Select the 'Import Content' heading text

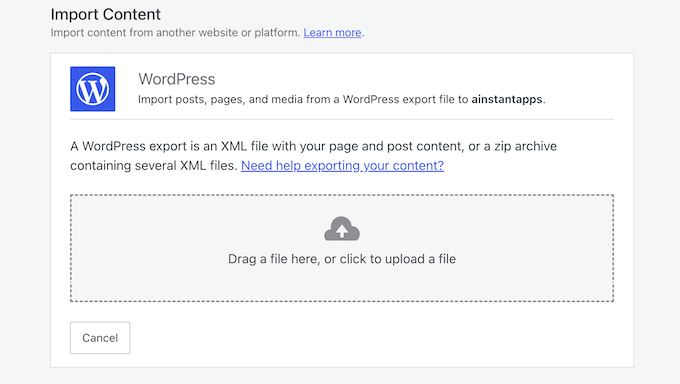tap(105, 14)
